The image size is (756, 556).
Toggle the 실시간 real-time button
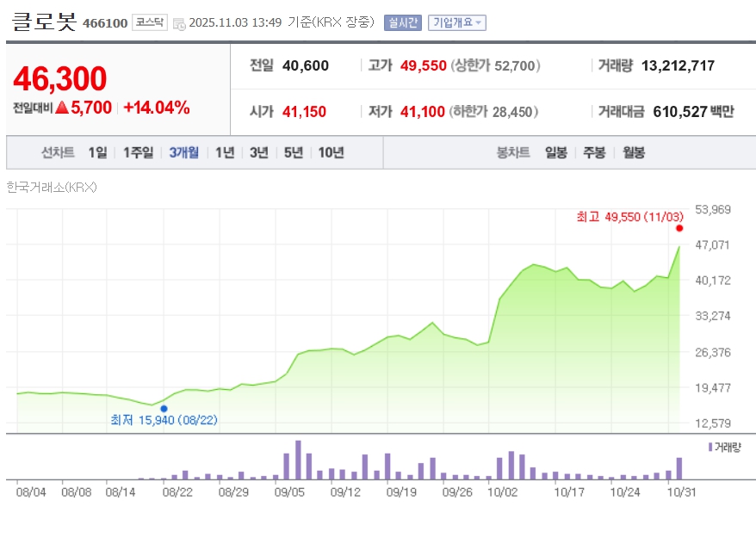pos(402,22)
